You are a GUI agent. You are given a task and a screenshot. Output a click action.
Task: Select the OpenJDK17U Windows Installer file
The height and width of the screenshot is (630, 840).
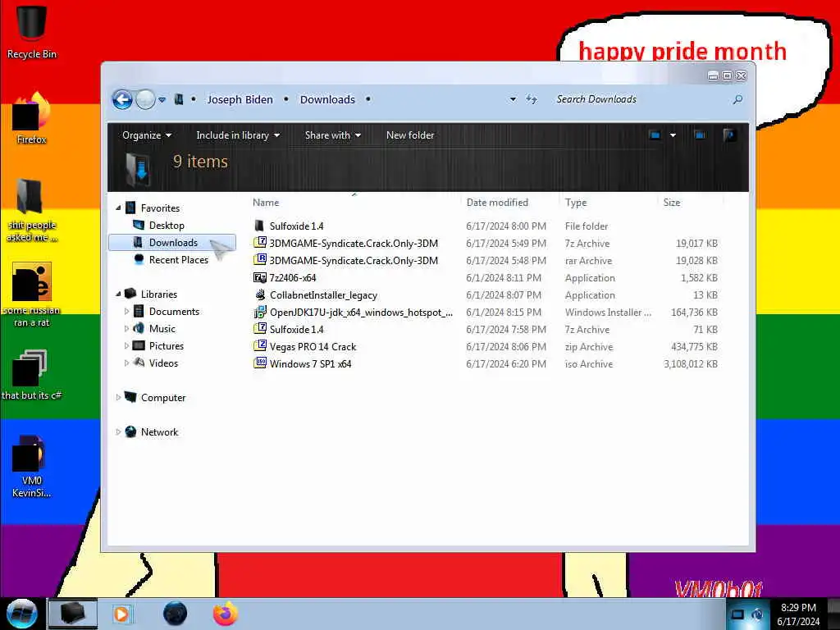[361, 313]
